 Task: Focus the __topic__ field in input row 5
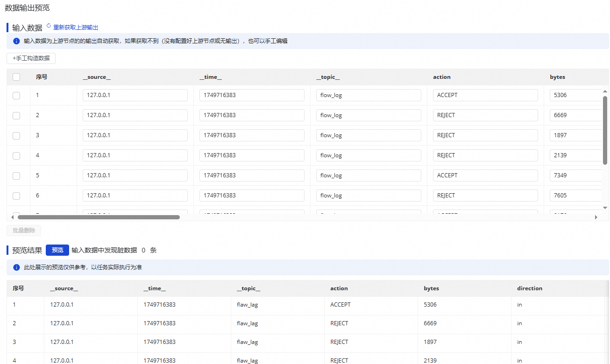[369, 175]
